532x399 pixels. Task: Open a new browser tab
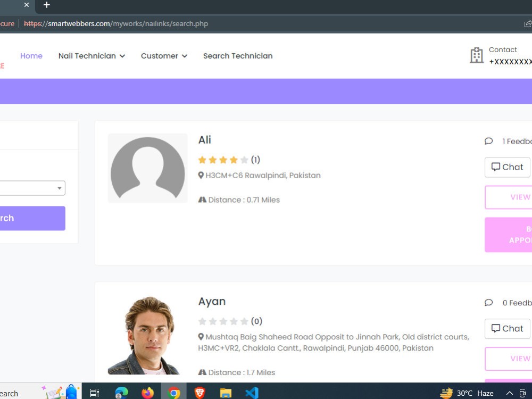coord(47,5)
